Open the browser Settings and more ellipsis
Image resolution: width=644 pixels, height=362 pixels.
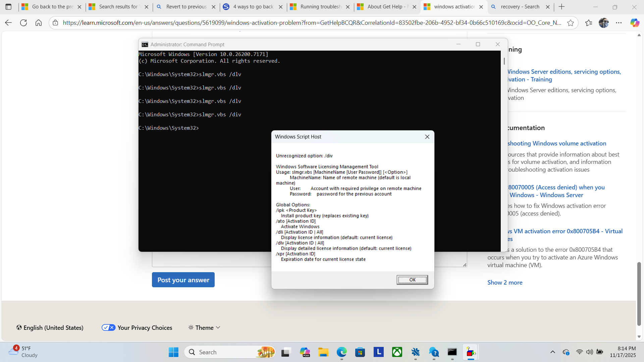tap(619, 23)
